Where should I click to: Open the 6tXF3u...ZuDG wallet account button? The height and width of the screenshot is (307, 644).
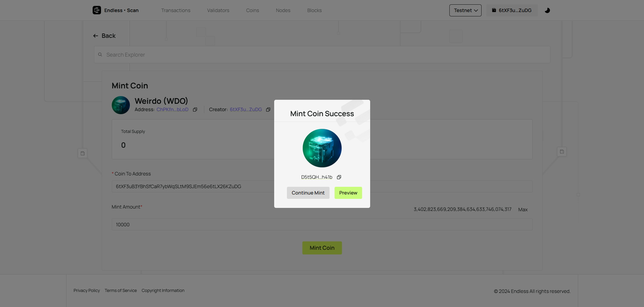point(511,10)
